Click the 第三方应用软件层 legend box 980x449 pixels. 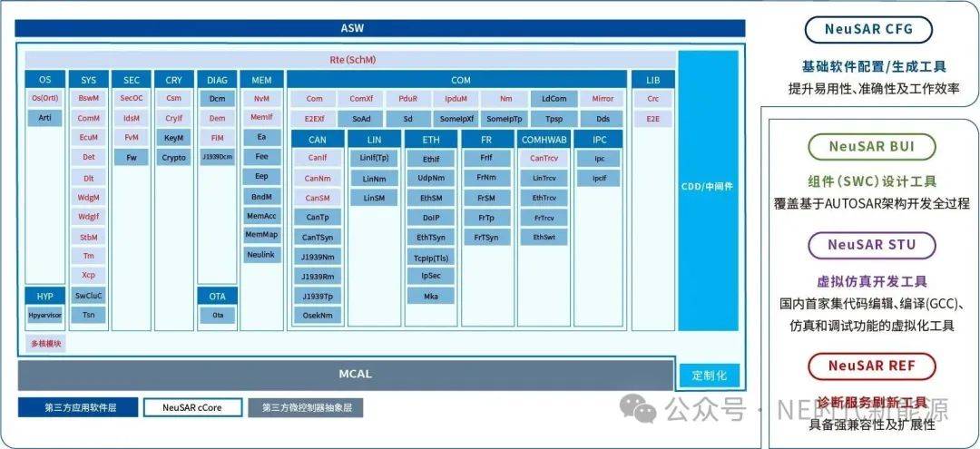coord(78,408)
